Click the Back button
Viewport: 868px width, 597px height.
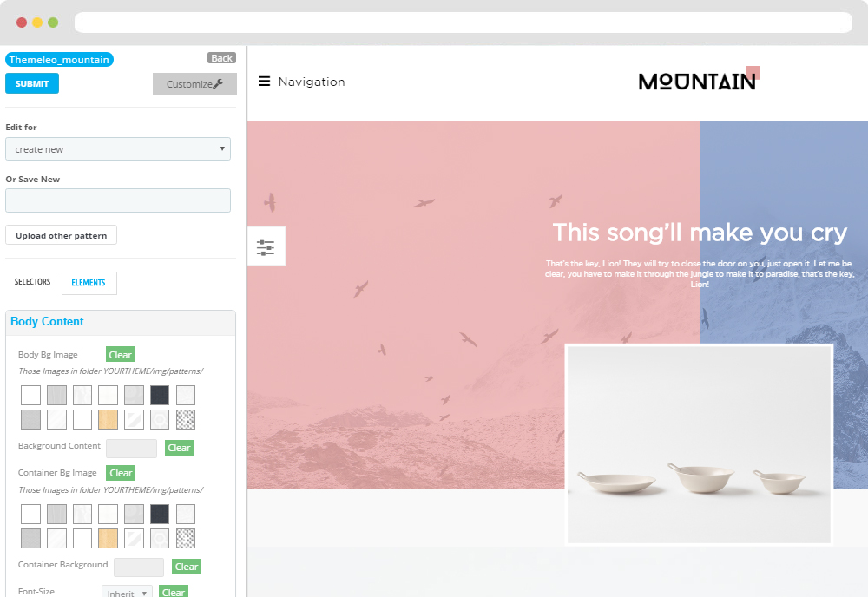(222, 58)
